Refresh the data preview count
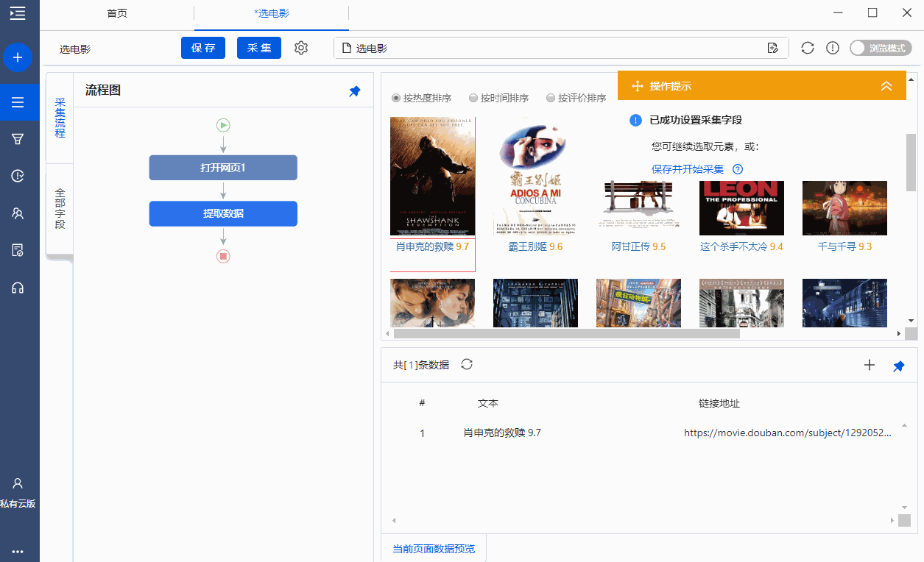This screenshot has height=562, width=924. 466,364
